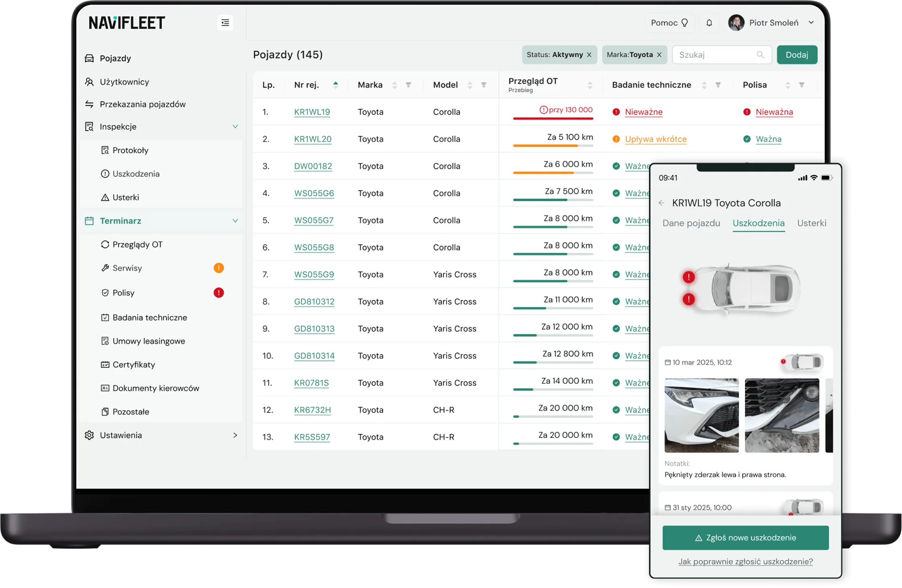Click upper red damage marker on car
Image resolution: width=902 pixels, height=588 pixels.
point(689,277)
